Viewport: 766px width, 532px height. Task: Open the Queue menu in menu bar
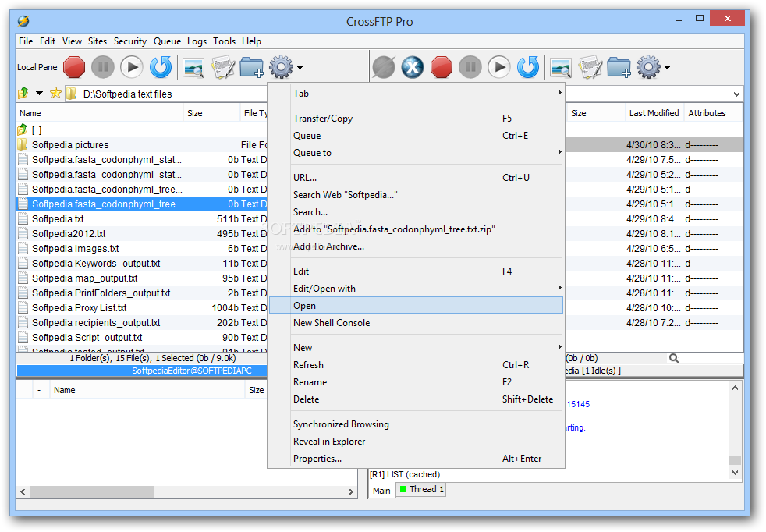point(167,41)
